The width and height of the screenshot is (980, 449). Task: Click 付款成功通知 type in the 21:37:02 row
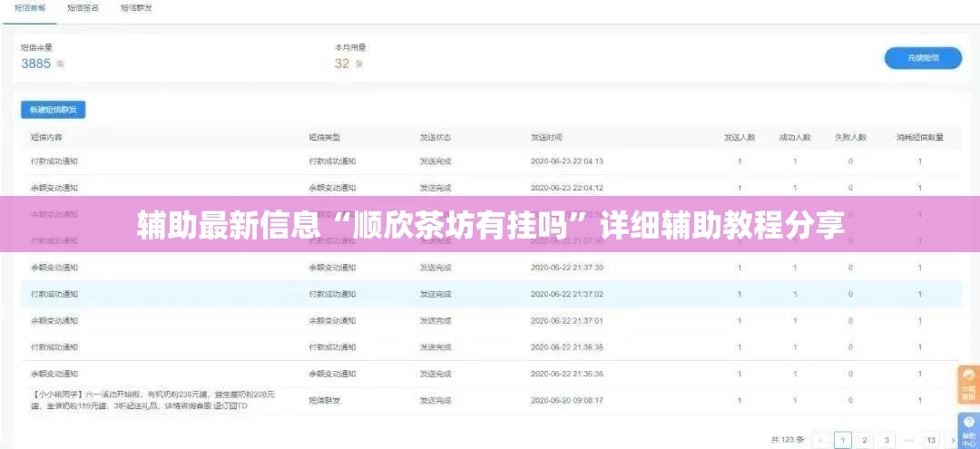coord(332,294)
